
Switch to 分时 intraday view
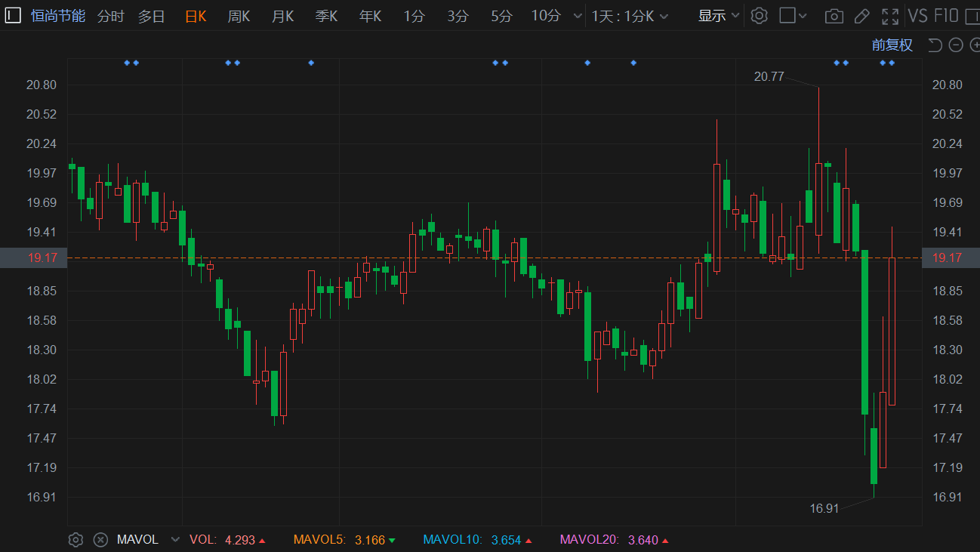click(x=111, y=16)
